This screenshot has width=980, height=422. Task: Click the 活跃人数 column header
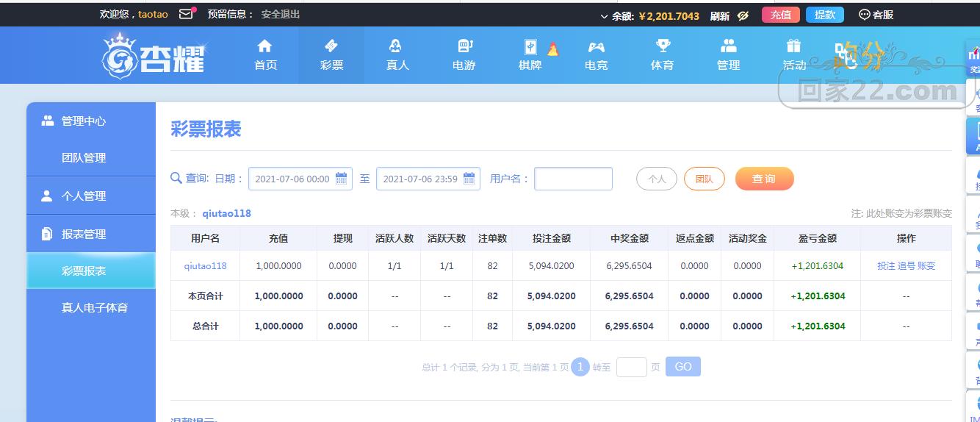pos(394,238)
